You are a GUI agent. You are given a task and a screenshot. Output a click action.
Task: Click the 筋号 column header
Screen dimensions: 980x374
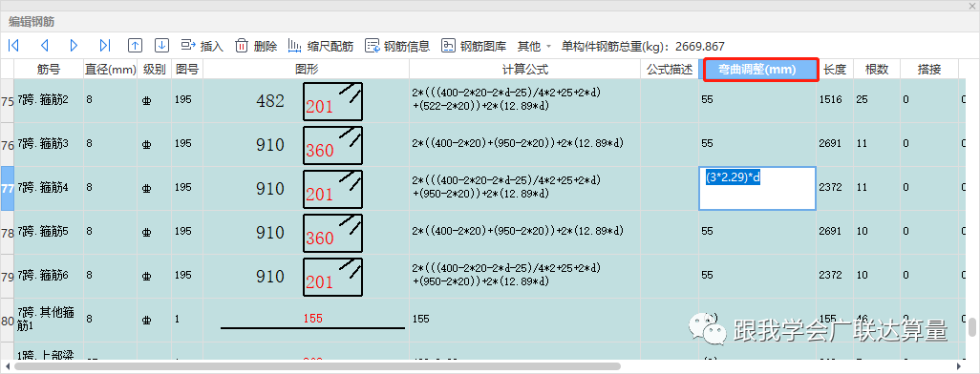coord(49,70)
